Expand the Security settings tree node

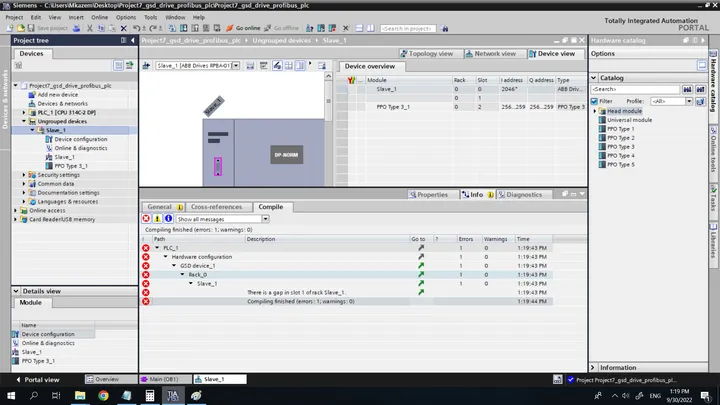coord(24,175)
